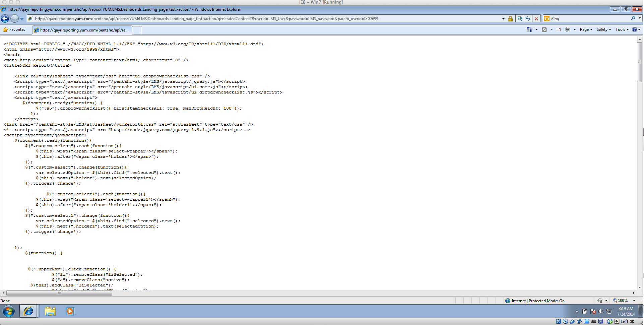Viewport: 644px width, 325px height.
Task: Click the VirtualBox mouse integration icon
Action: pyautogui.click(x=610, y=321)
